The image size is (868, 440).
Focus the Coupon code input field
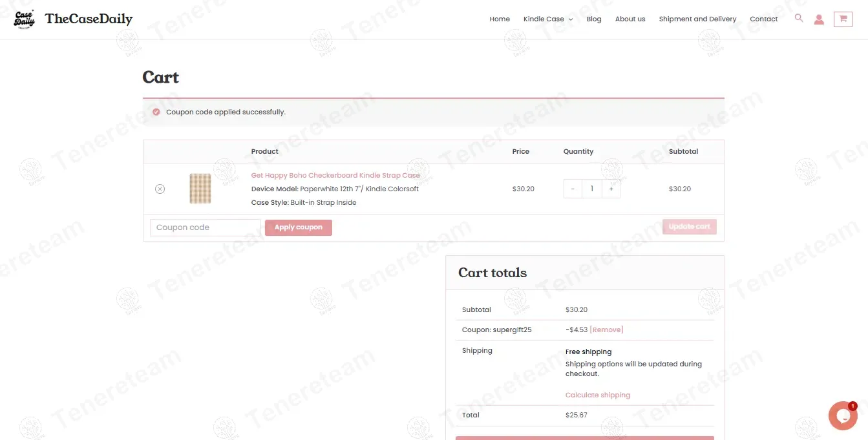click(205, 227)
